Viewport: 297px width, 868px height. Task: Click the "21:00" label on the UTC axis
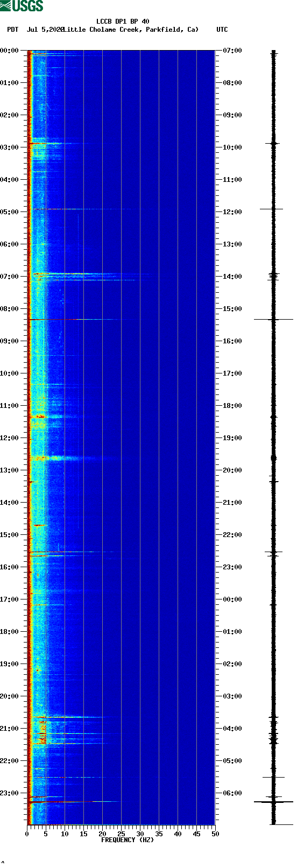coord(232,503)
